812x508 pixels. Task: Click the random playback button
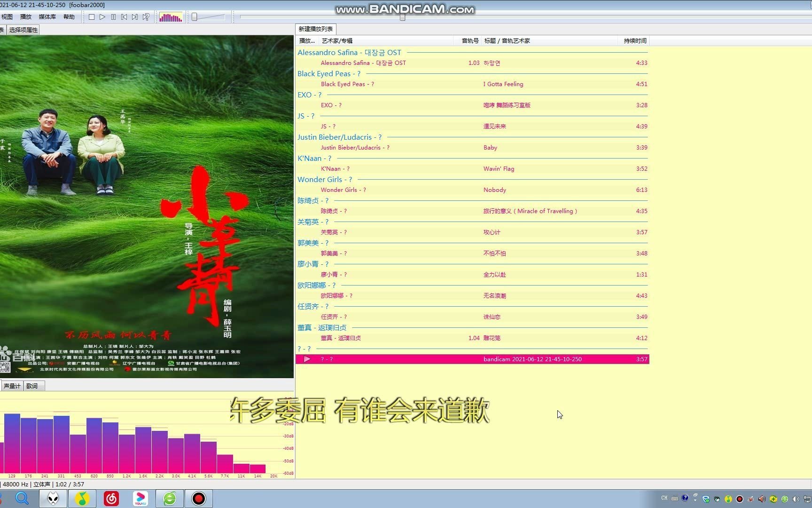click(x=146, y=17)
